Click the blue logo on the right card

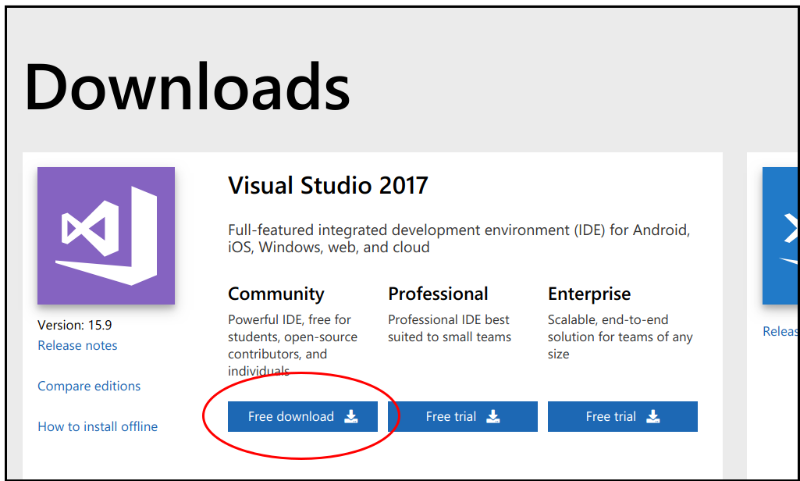[781, 235]
